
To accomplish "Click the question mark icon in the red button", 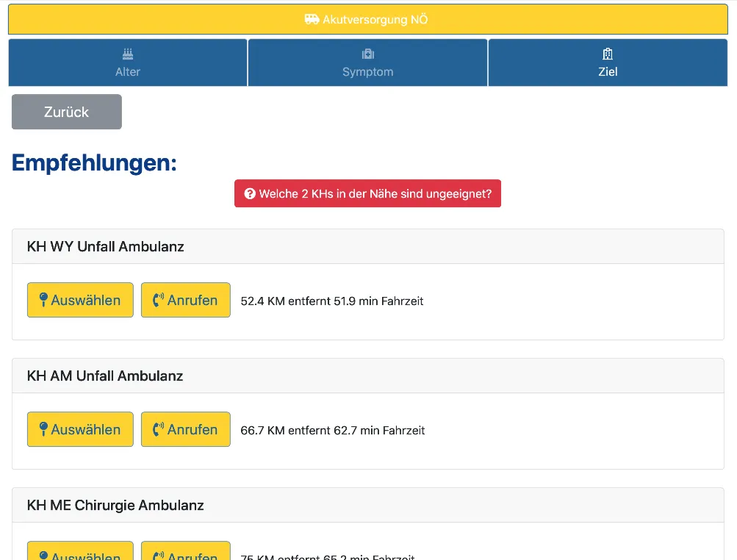I will (250, 194).
